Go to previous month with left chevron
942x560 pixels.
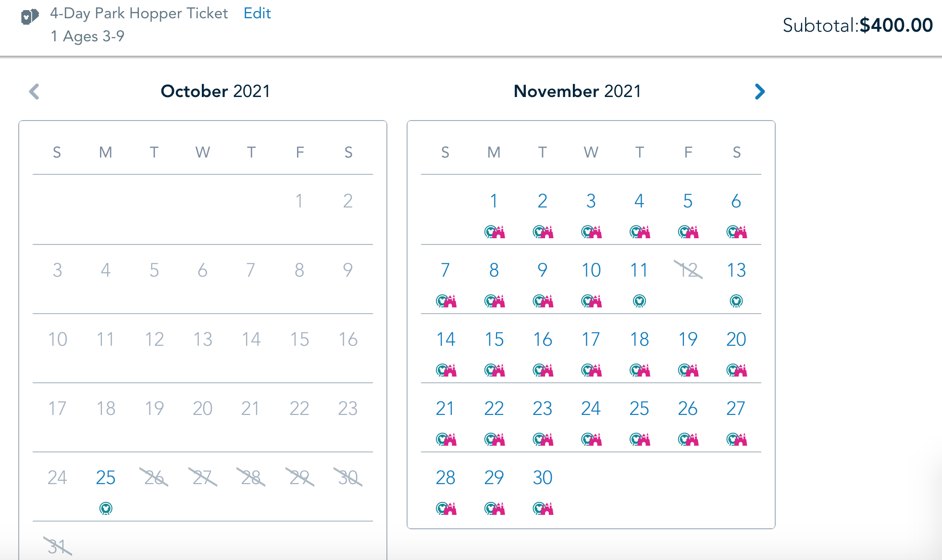(x=34, y=91)
